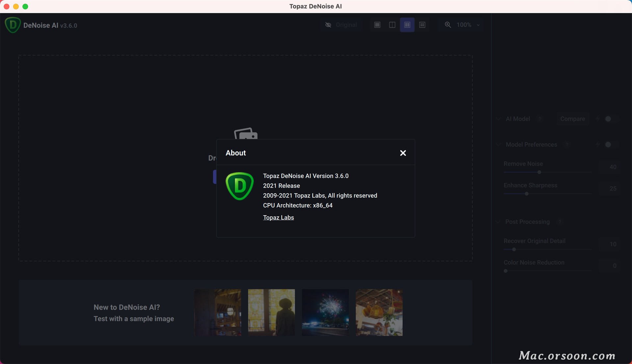632x364 pixels.
Task: Minimize window with the yellow button
Action: 16,6
